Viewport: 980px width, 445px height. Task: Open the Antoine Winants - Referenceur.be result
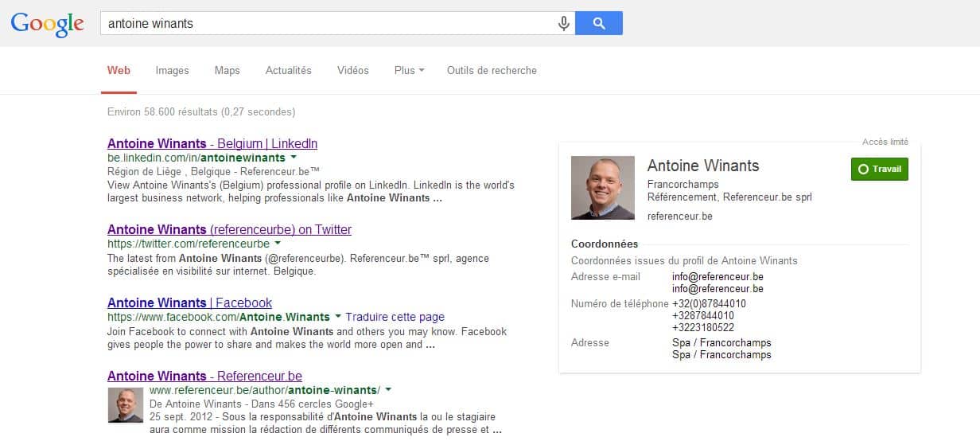coord(204,376)
